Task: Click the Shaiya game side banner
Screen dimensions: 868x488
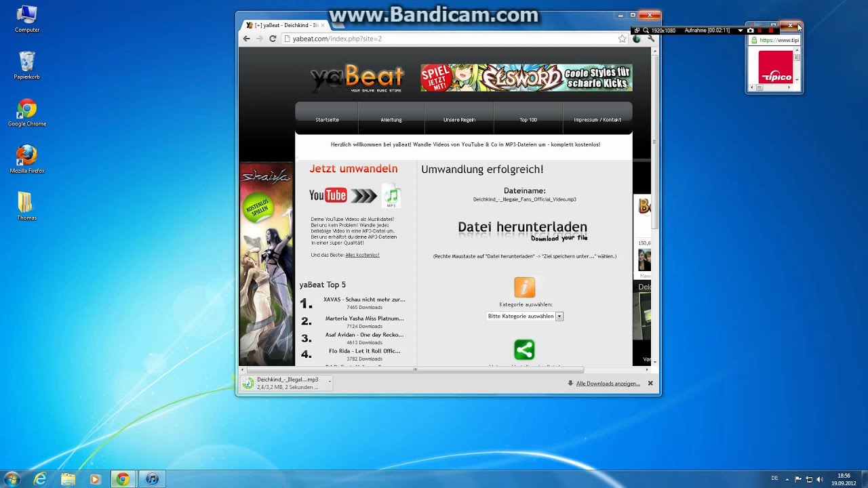Action: click(x=267, y=264)
